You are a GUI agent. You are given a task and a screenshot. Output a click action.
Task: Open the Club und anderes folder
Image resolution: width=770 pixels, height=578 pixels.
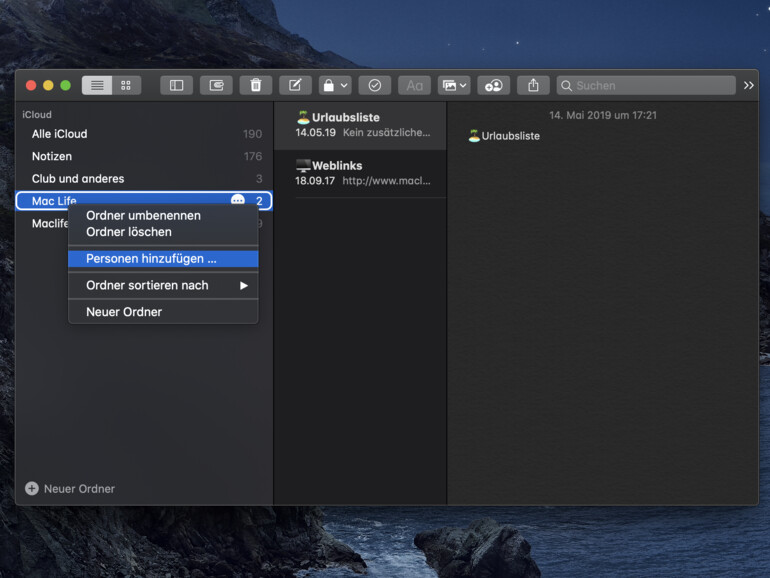[x=143, y=178]
